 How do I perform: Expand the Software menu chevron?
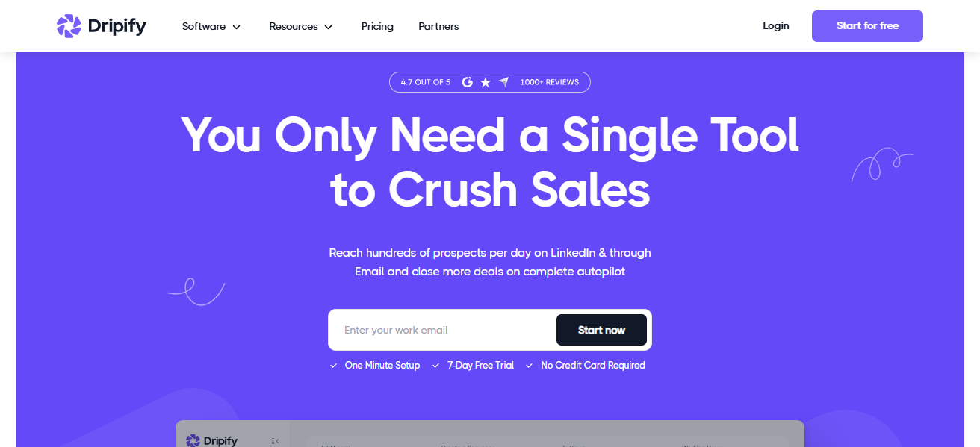[237, 27]
